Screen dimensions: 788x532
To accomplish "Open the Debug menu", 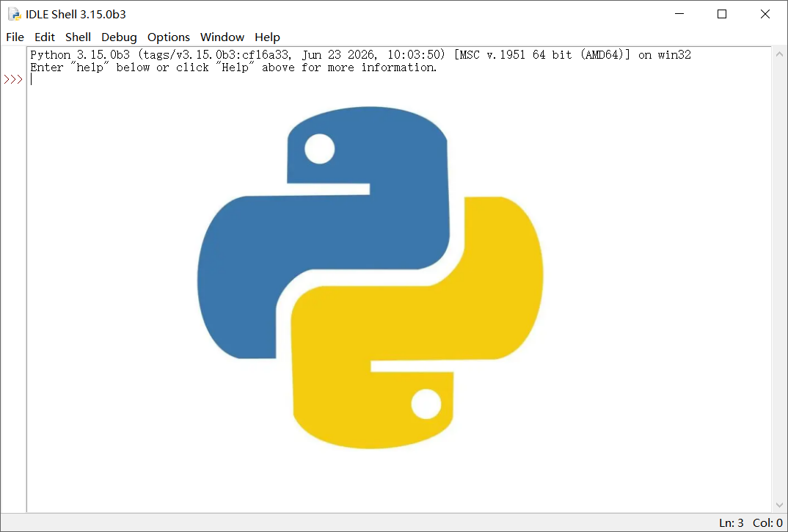I will (119, 37).
